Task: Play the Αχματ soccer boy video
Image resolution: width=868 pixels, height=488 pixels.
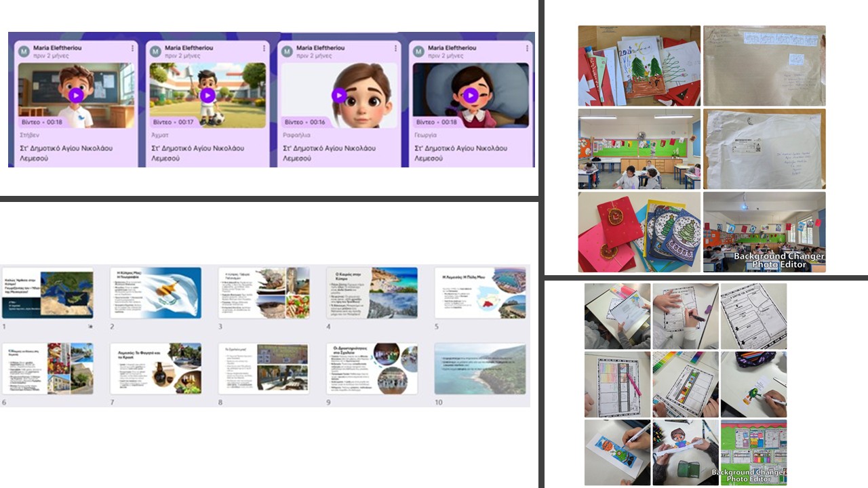Action: tap(208, 96)
